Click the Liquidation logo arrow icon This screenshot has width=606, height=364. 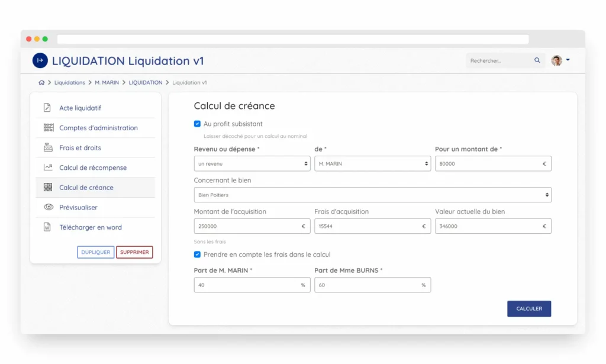pyautogui.click(x=40, y=60)
